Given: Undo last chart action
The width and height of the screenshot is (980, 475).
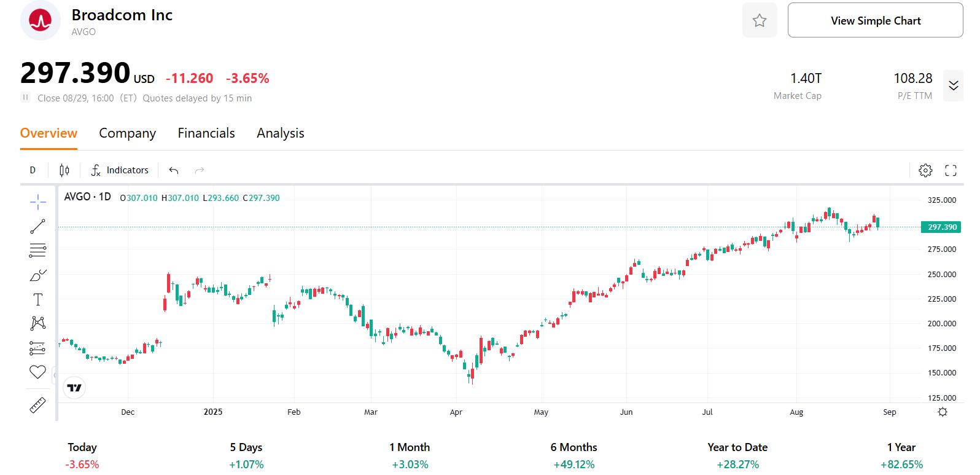Looking at the screenshot, I should [173, 170].
